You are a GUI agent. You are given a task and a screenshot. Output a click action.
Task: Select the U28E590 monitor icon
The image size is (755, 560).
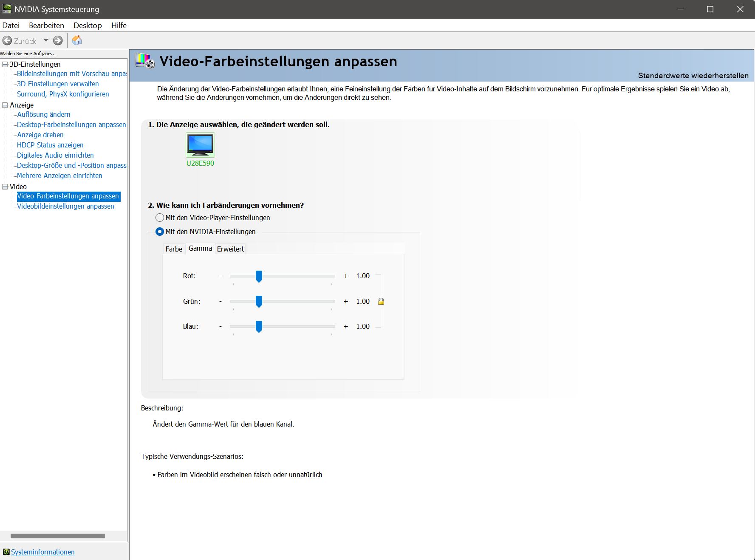pyautogui.click(x=200, y=145)
